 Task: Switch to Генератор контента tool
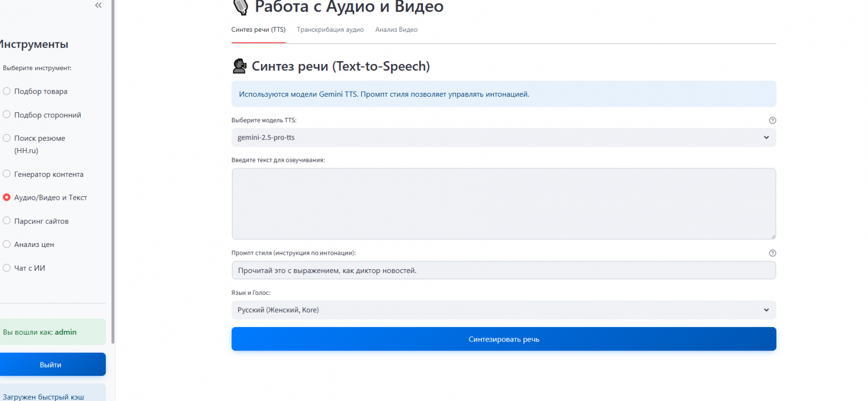7,174
